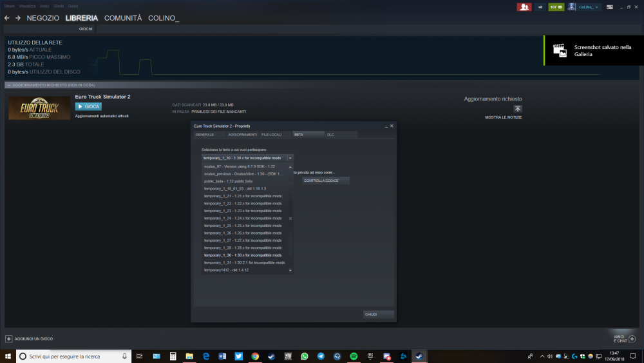Click the GIOCA play button
This screenshot has height=363, width=644.
[88, 106]
